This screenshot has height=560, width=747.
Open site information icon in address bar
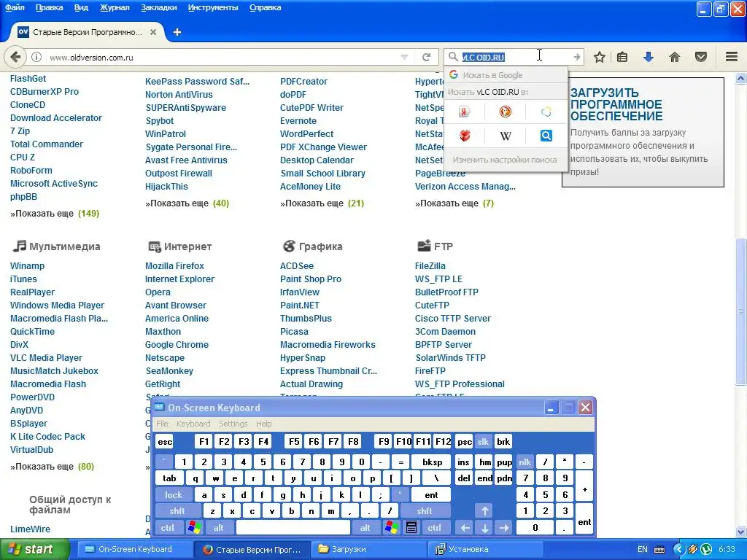(x=36, y=57)
